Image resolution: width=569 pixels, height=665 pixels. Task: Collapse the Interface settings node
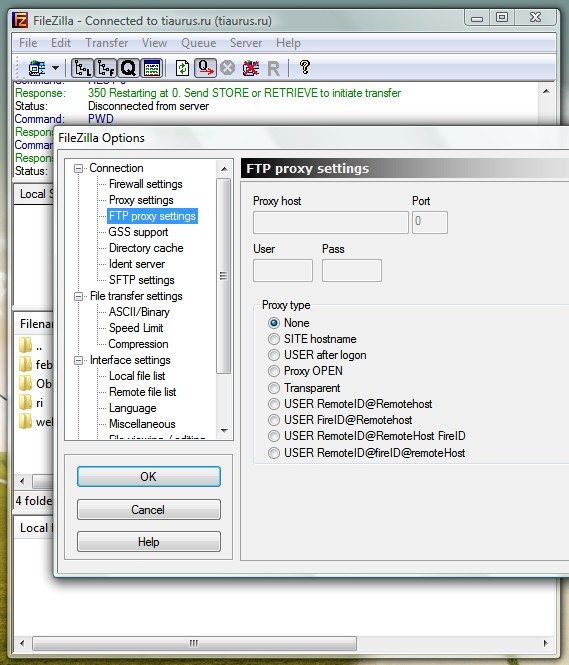[78, 360]
